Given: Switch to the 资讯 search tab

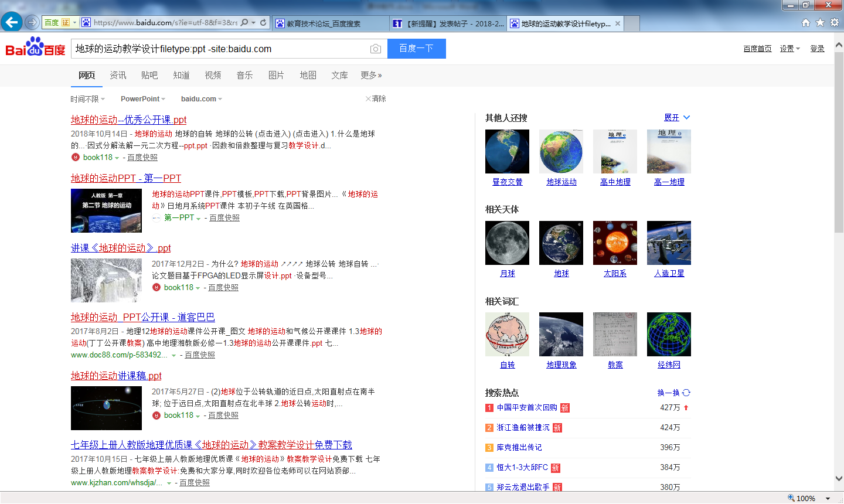Looking at the screenshot, I should [118, 75].
